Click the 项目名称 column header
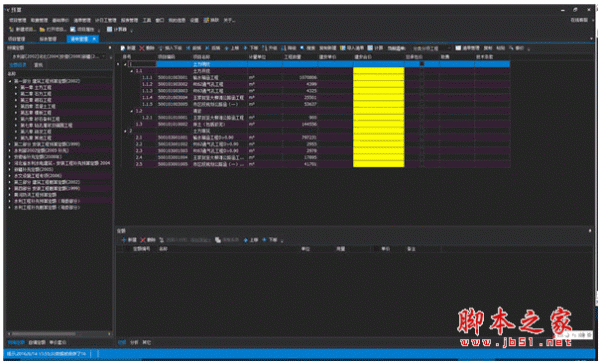600x363 pixels. point(201,57)
